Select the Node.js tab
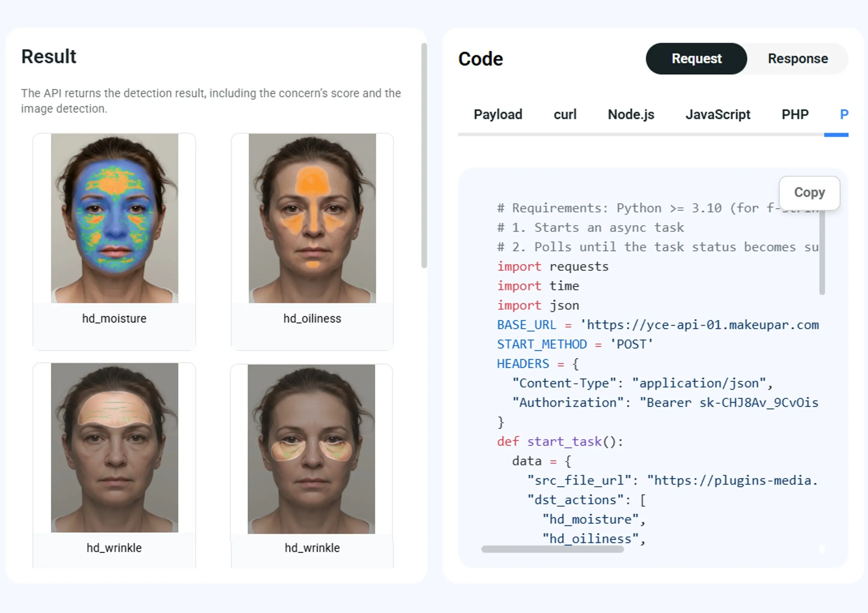 click(x=631, y=114)
